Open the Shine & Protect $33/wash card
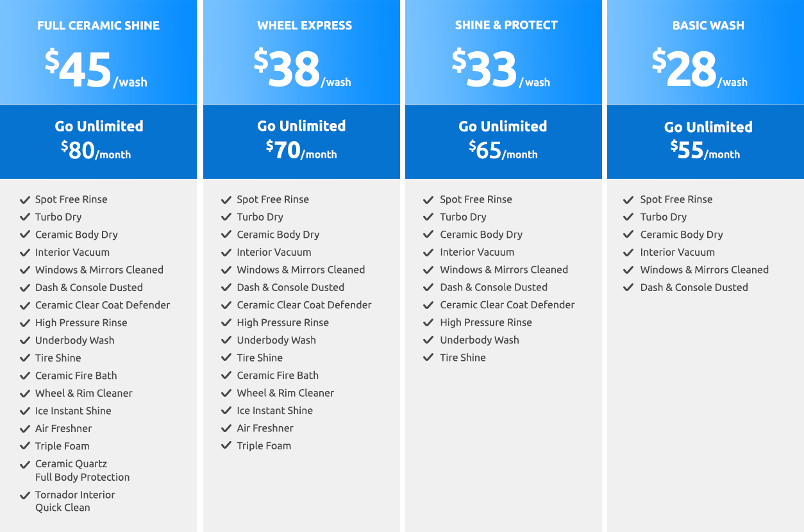The image size is (804, 532). (503, 53)
